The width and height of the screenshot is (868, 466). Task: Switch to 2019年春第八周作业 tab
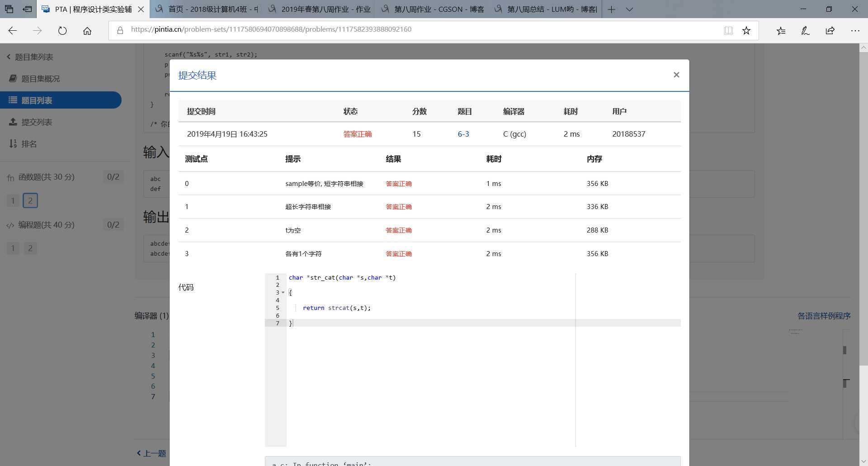tap(319, 9)
